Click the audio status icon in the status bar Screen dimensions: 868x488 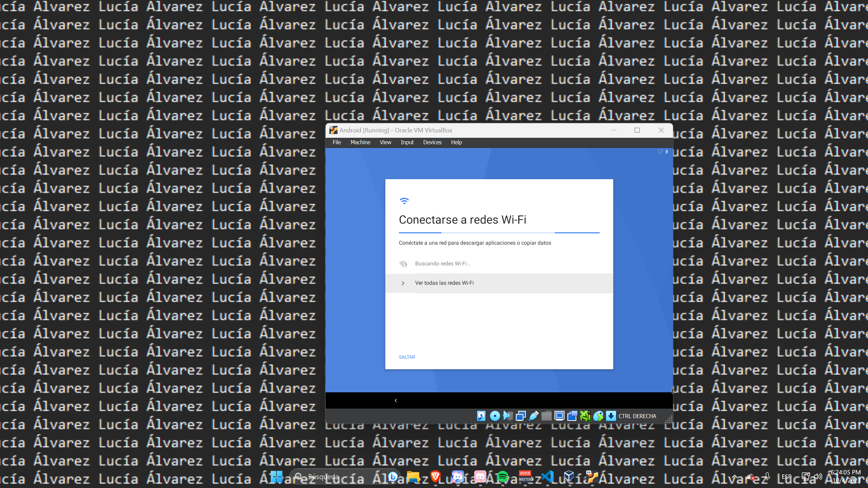(508, 416)
